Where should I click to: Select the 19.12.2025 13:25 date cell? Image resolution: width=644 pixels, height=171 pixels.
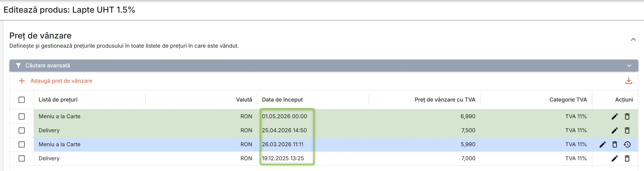(283, 158)
